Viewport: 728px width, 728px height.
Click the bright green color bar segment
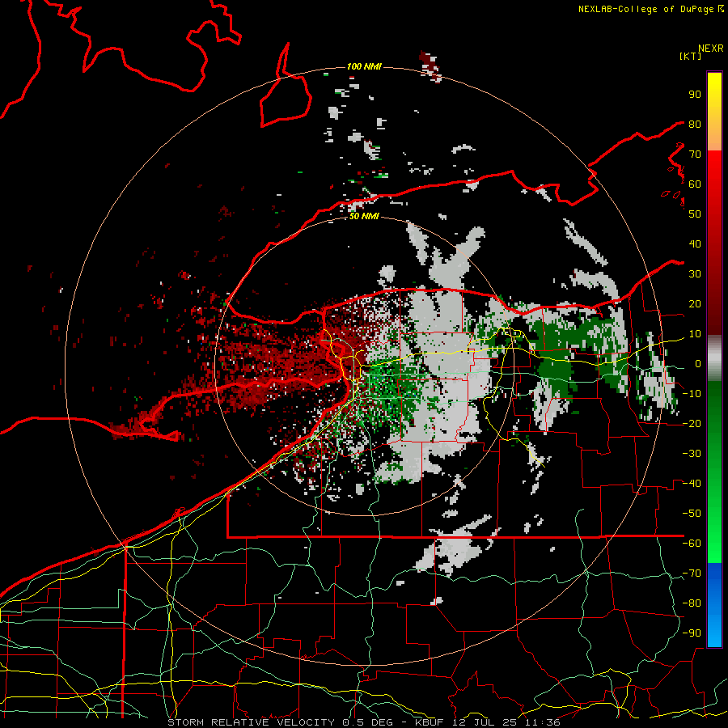(714, 534)
